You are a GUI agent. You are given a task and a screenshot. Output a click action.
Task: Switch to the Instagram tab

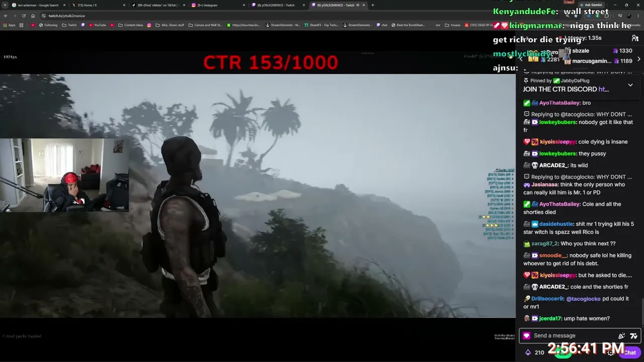click(x=218, y=5)
